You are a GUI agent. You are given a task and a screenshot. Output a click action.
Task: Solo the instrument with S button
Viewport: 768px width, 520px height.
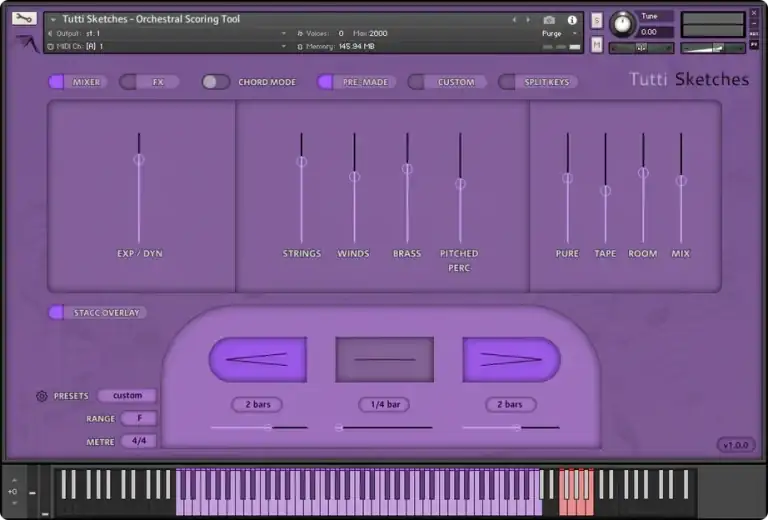596,21
